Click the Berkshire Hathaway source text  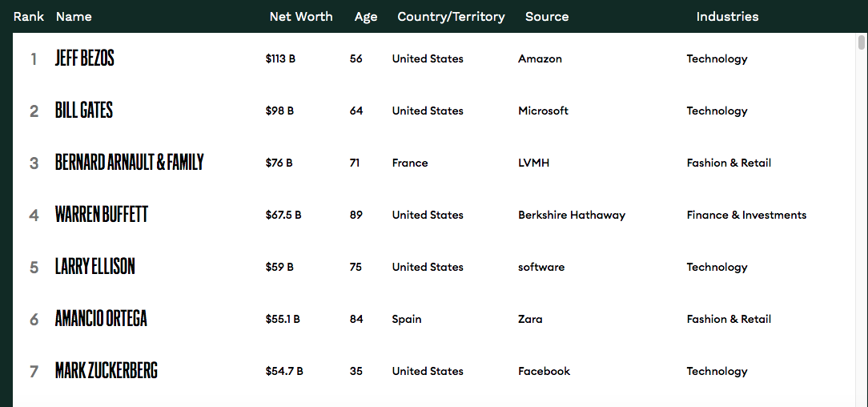tap(572, 215)
